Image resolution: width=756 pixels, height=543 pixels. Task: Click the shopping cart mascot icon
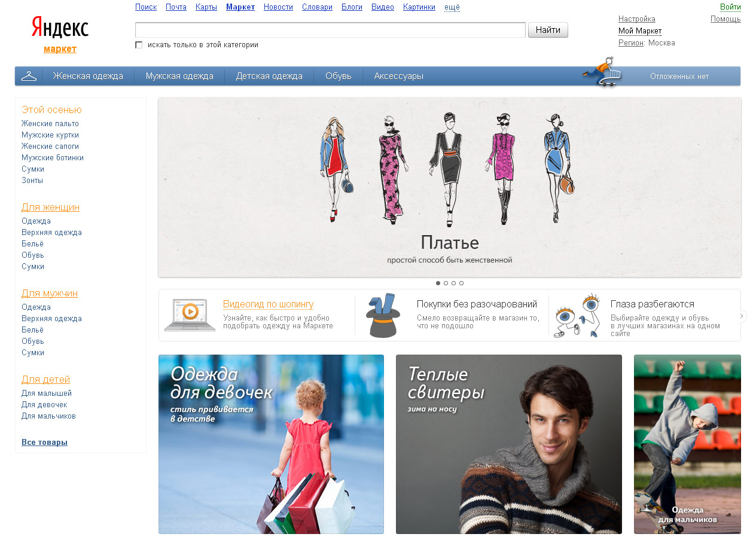pyautogui.click(x=603, y=72)
